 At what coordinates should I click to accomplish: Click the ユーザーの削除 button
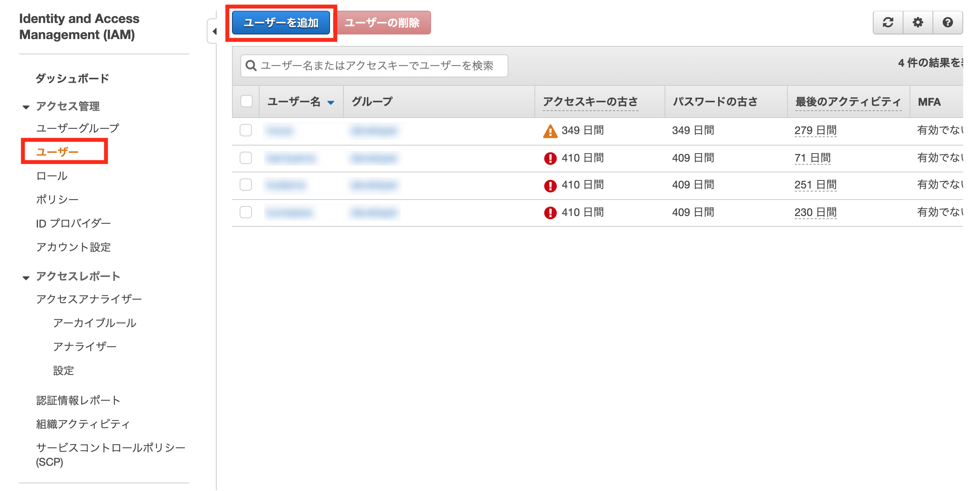(382, 23)
